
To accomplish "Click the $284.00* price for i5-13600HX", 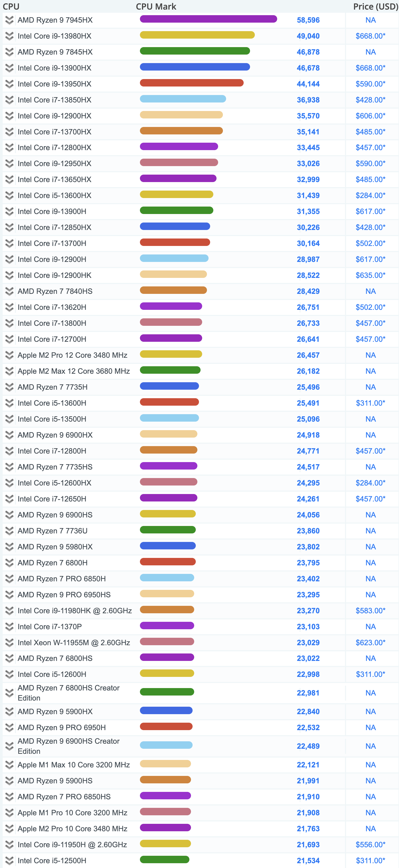I will 370,196.
